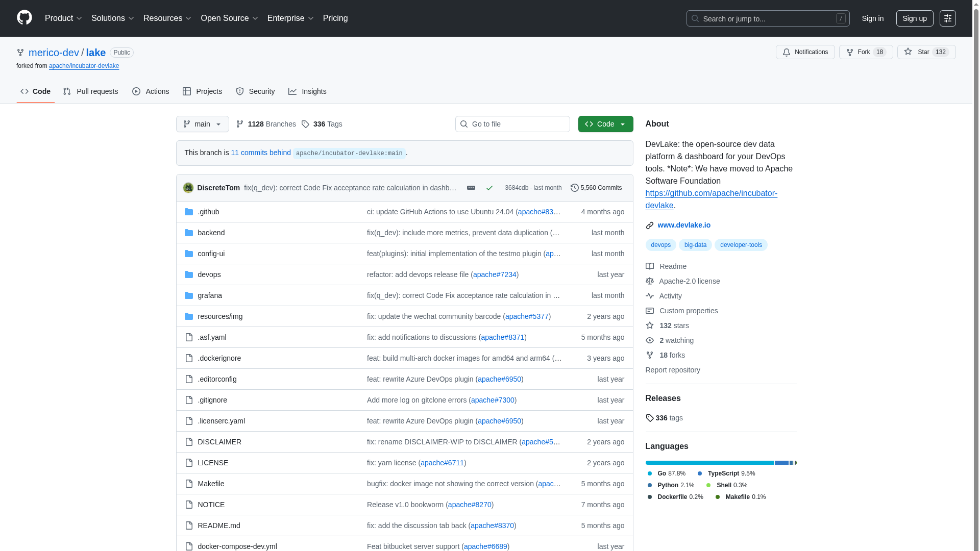Screen dimensions: 980x551
Task: Expand the Resources menu
Action: click(167, 18)
